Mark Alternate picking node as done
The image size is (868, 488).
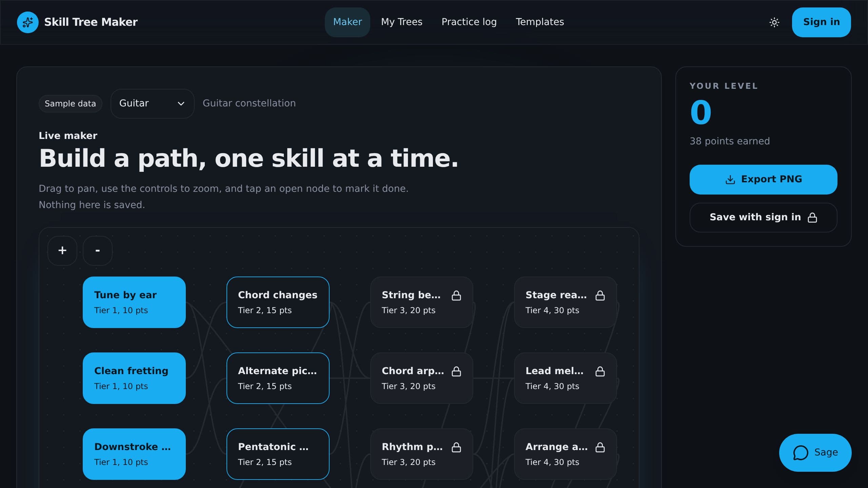[278, 378]
